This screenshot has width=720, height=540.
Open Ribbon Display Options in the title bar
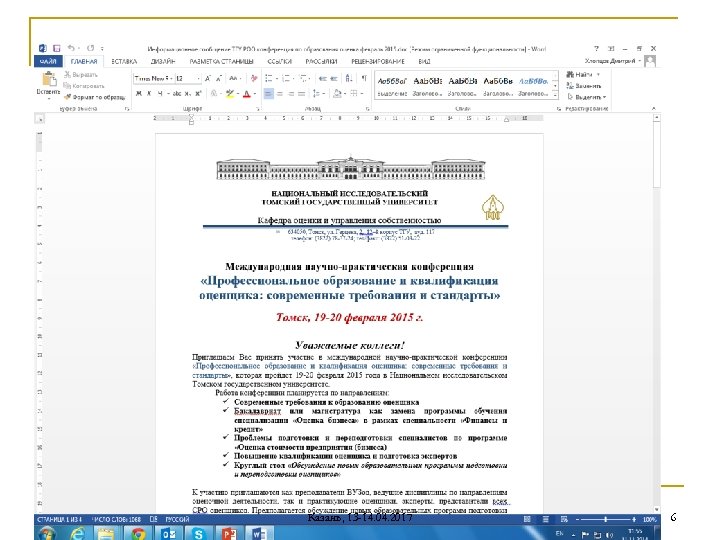pos(611,48)
